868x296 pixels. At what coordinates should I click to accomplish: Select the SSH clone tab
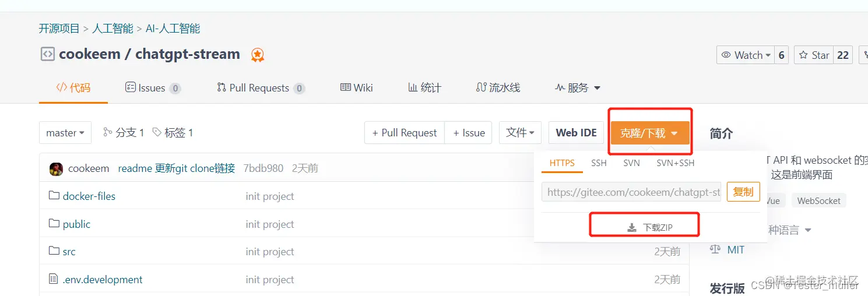[599, 163]
